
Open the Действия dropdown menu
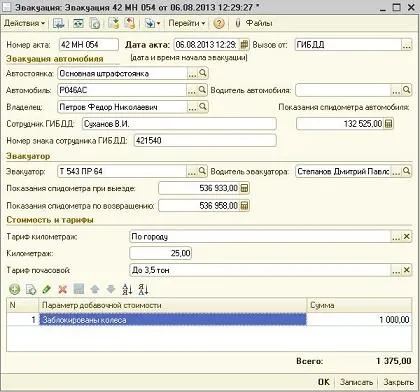pos(24,23)
